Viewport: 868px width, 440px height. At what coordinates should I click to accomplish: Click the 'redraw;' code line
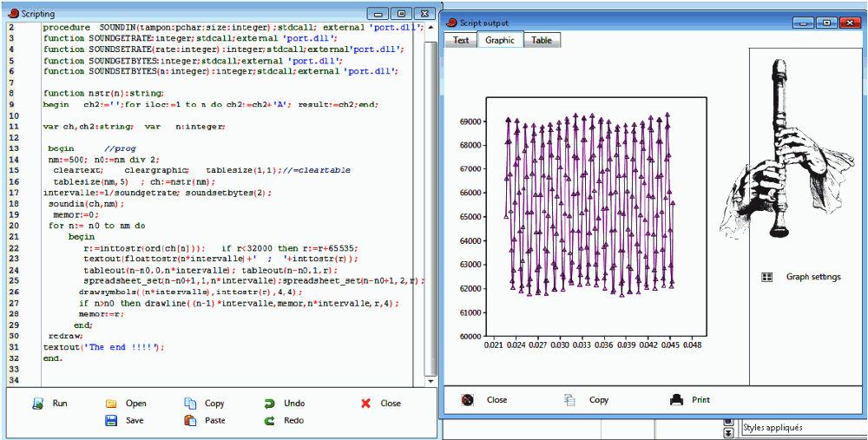(65, 336)
